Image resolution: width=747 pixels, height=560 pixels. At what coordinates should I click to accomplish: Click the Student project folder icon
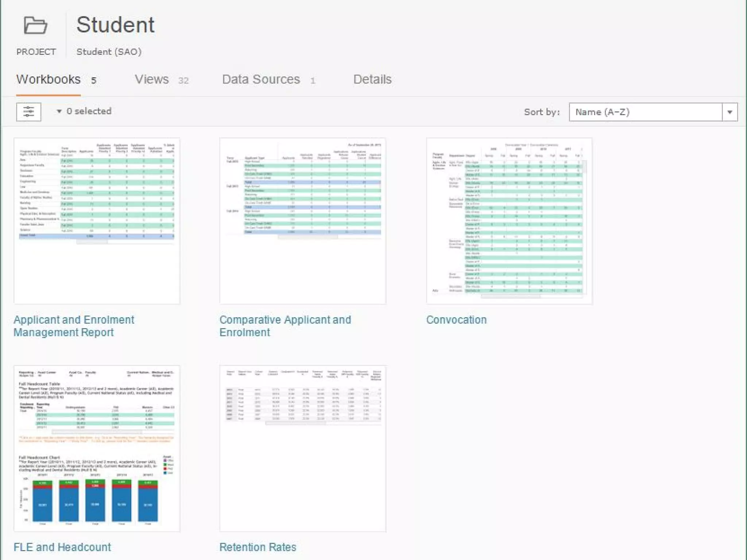tap(35, 26)
